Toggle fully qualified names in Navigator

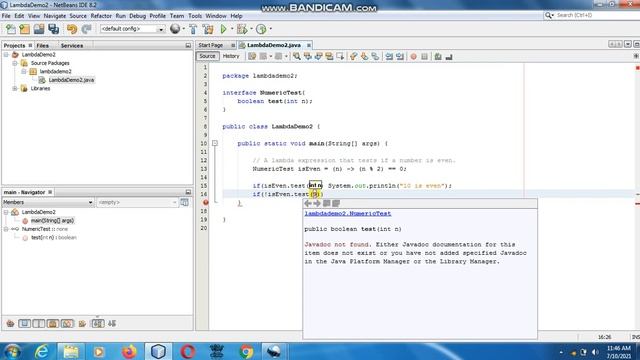pyautogui.click(x=82, y=324)
